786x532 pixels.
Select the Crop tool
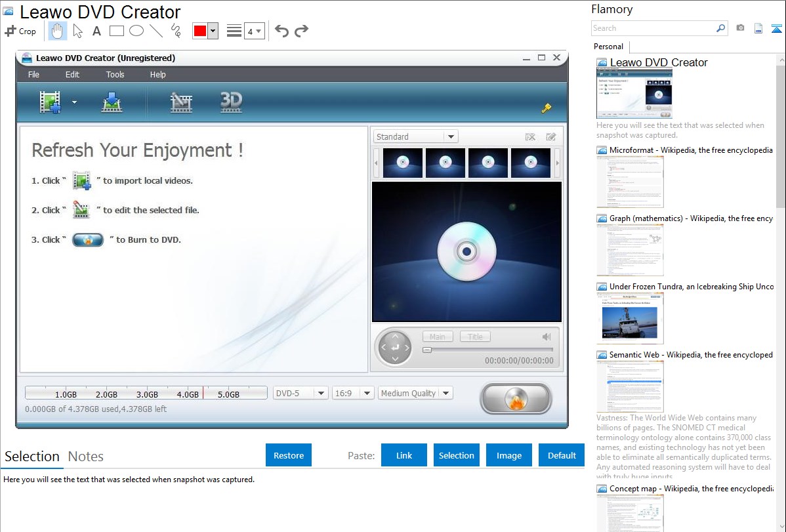point(20,31)
